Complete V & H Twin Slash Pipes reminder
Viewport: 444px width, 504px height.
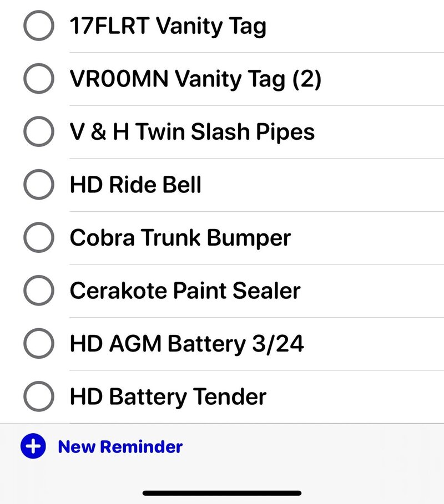pyautogui.click(x=39, y=131)
